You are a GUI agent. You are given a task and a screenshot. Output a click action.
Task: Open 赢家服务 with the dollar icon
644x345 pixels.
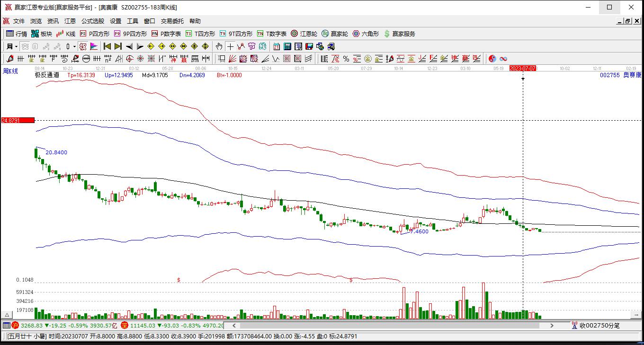click(x=400, y=34)
